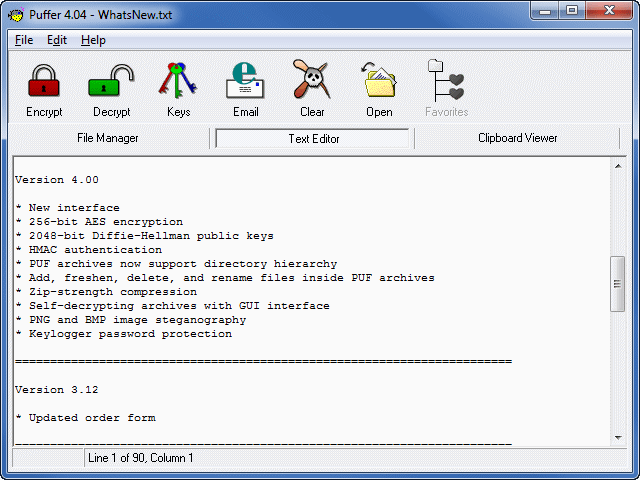Open the Keys manager icon
Viewport: 640px width, 480px height.
[x=178, y=80]
